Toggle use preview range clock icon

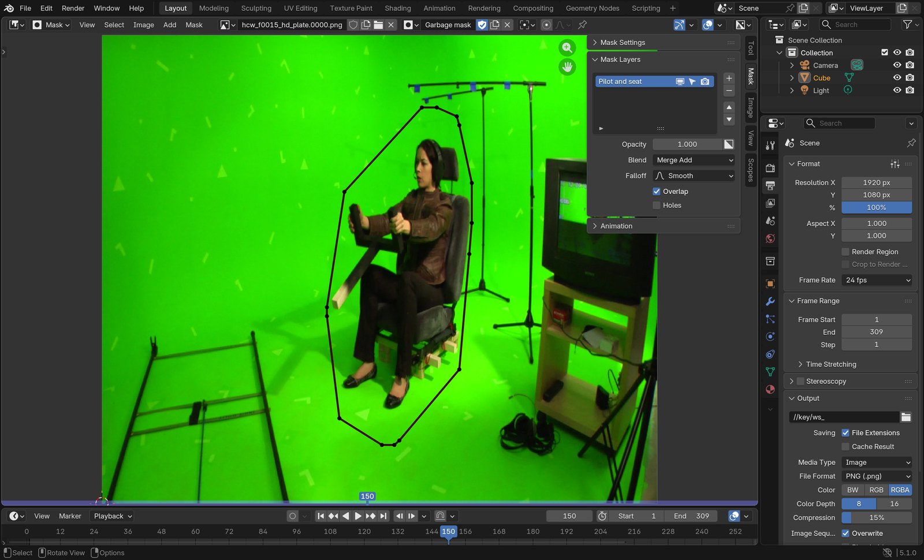[x=602, y=516]
